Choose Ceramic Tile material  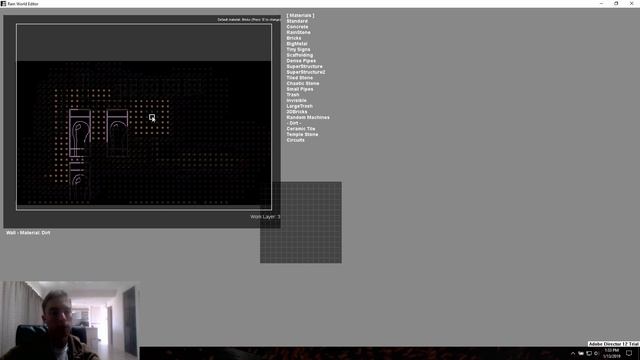(300, 129)
